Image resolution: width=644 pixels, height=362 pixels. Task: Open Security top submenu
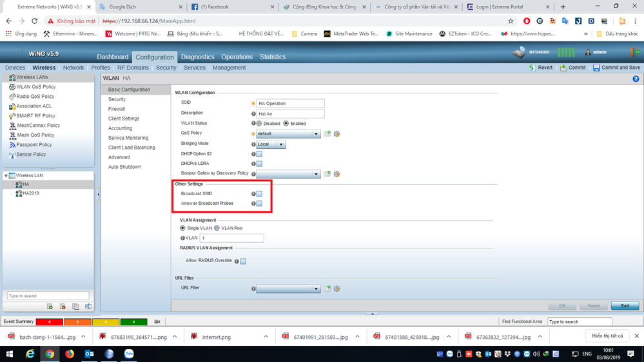click(166, 68)
